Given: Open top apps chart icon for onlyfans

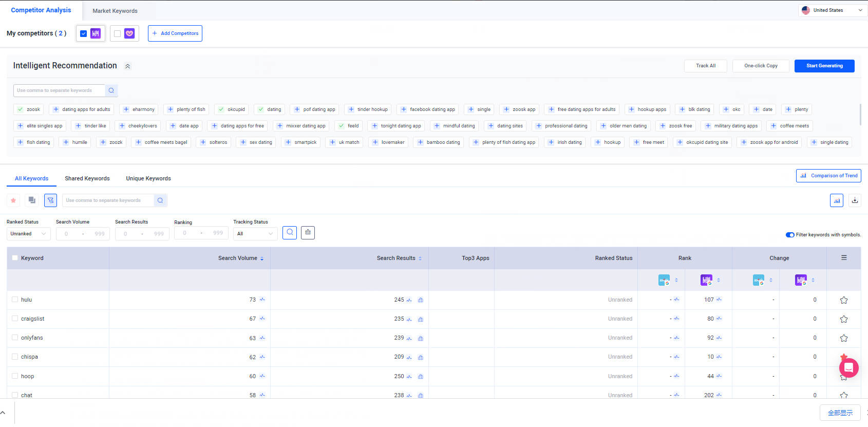Looking at the screenshot, I should click(x=421, y=338).
